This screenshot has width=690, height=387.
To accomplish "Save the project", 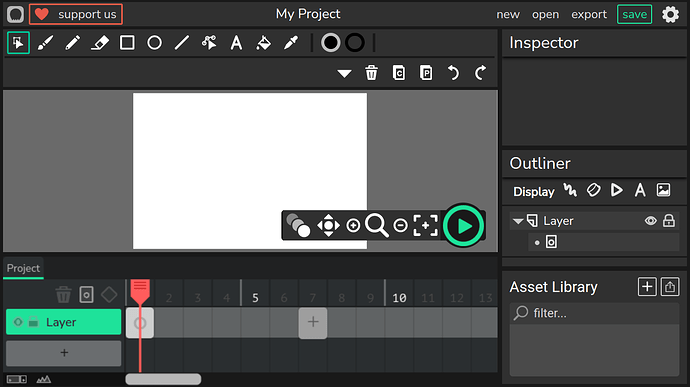I will [634, 14].
